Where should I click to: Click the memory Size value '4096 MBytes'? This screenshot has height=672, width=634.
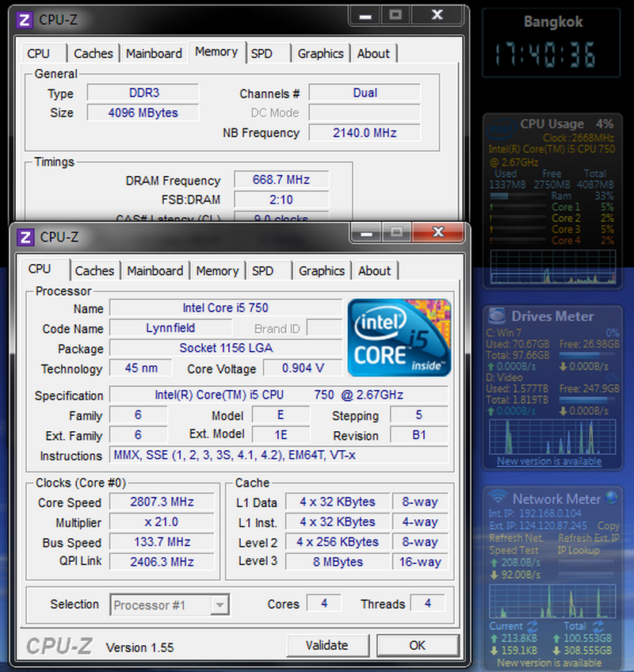[143, 113]
